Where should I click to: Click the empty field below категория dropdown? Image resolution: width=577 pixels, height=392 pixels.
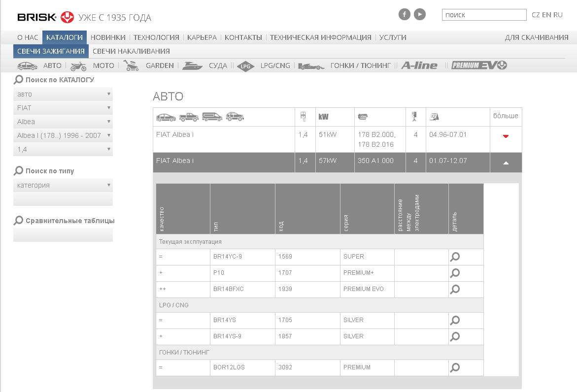63,199
